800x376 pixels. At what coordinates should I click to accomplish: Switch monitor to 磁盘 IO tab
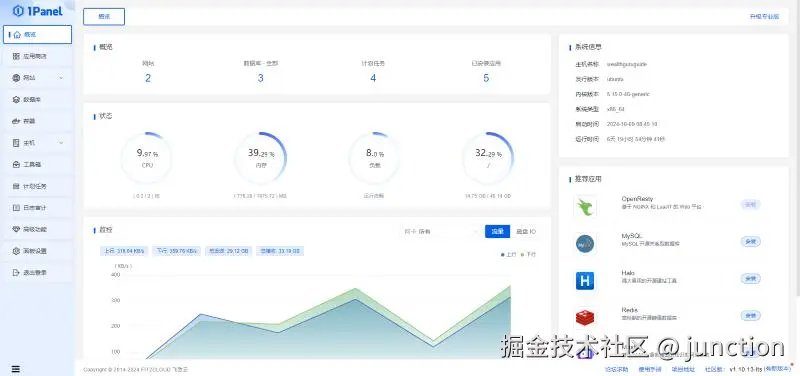click(x=526, y=232)
